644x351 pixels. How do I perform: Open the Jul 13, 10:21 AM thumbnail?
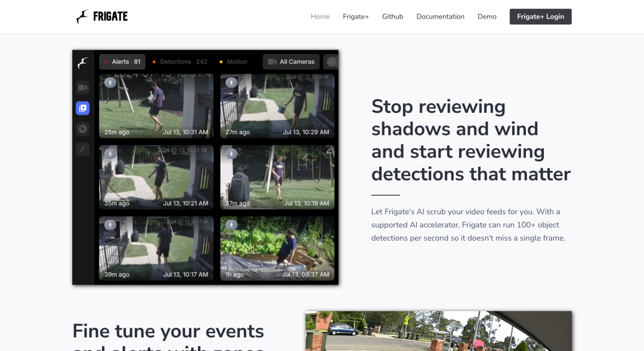(156, 177)
